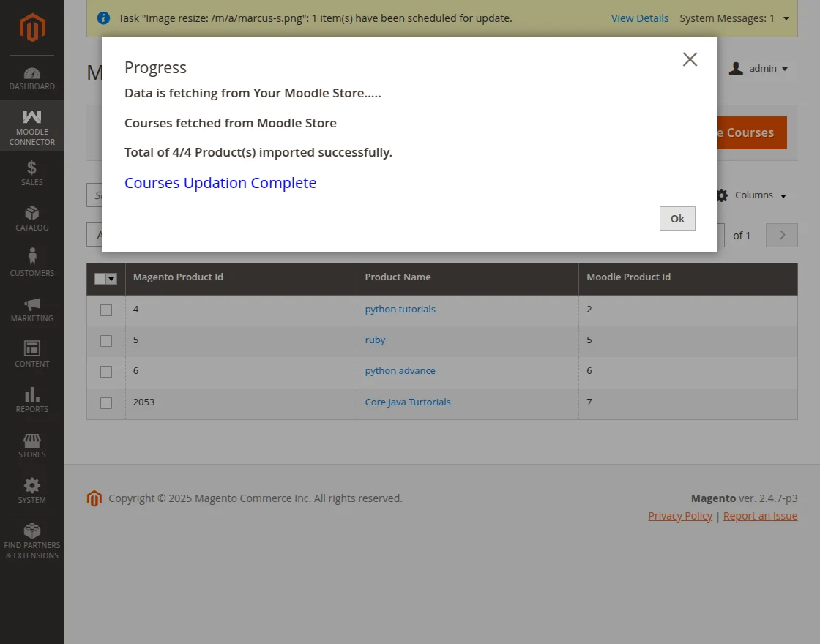Open the Moodle Connector menu

pos(32,125)
